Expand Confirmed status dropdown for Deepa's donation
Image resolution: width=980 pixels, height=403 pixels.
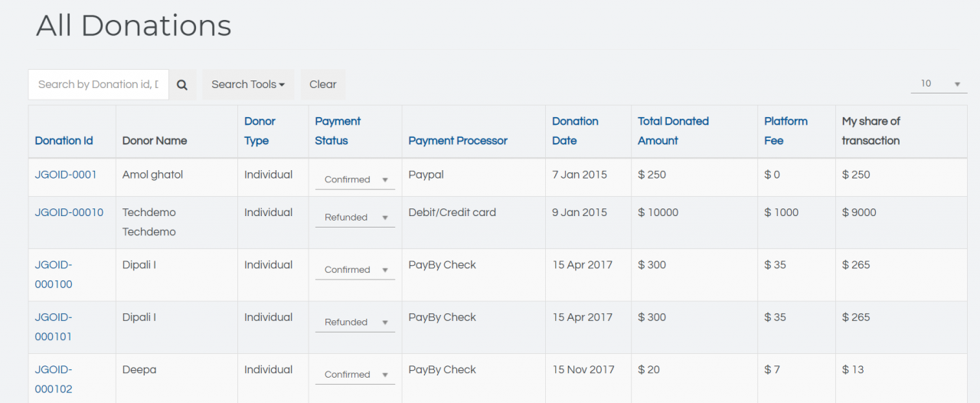[x=355, y=375]
